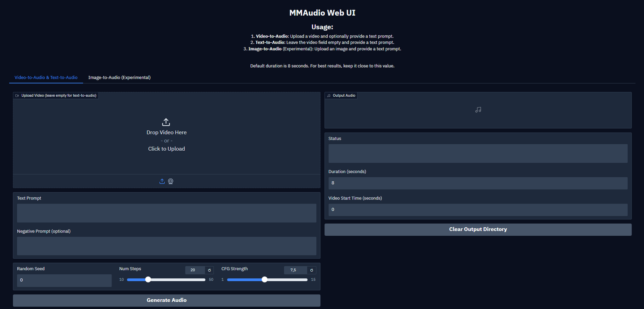Open the Image-to-Audio (Experimental) tab

(x=120, y=77)
